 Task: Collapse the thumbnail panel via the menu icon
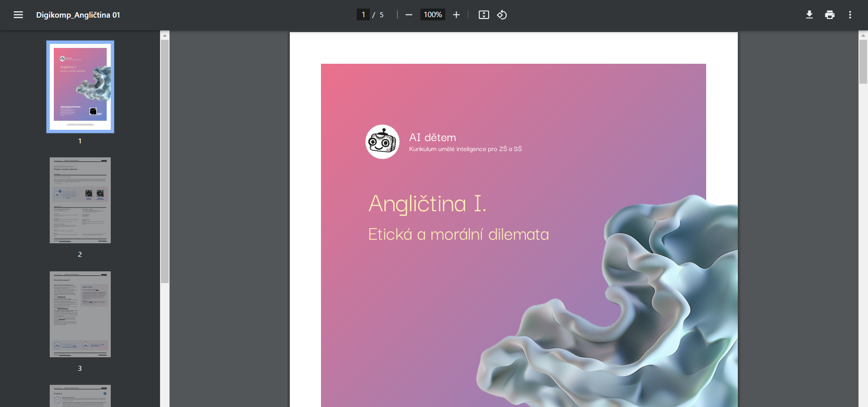point(19,14)
